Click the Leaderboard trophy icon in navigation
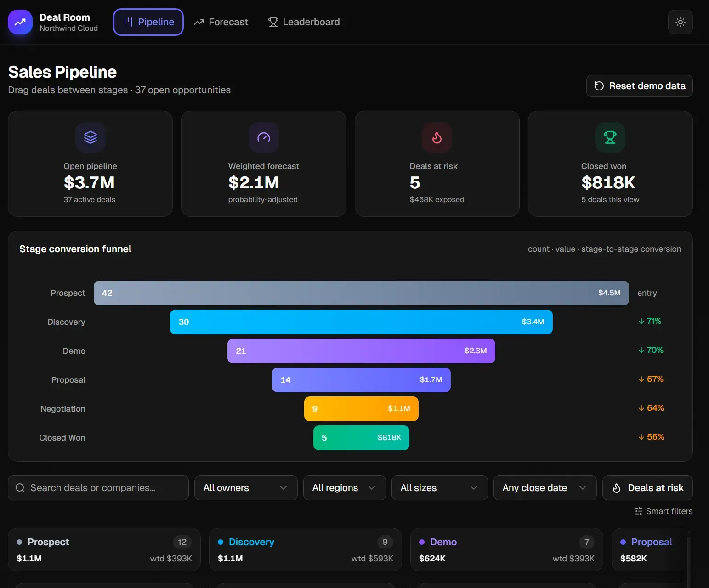 273,22
